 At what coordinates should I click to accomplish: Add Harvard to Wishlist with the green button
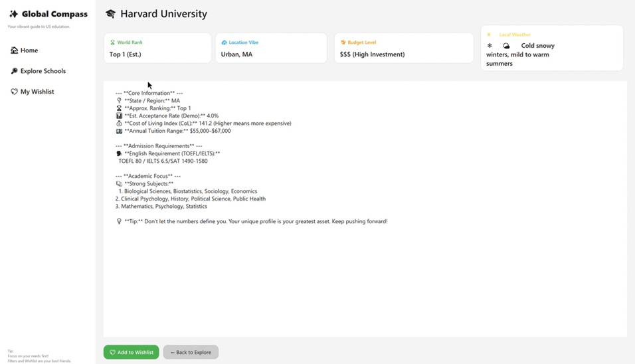(132, 352)
